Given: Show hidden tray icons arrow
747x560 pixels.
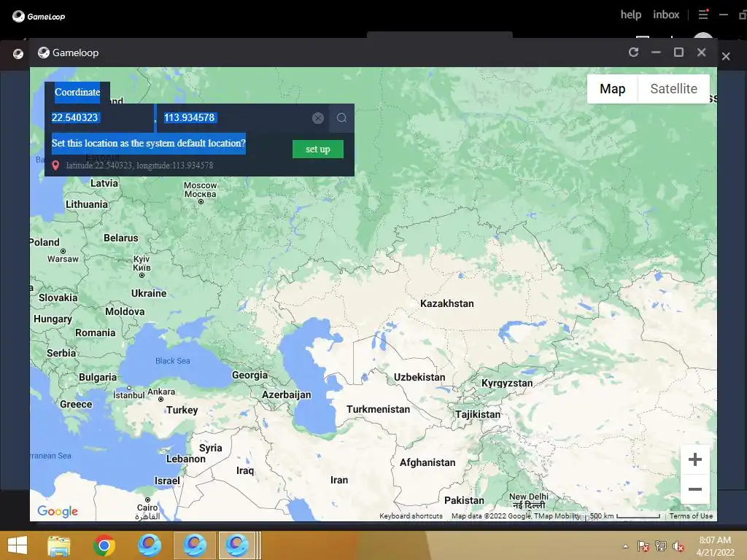Looking at the screenshot, I should click(x=625, y=546).
